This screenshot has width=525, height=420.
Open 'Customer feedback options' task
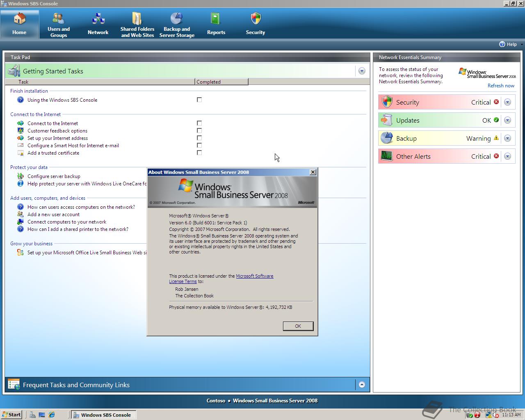pyautogui.click(x=57, y=131)
